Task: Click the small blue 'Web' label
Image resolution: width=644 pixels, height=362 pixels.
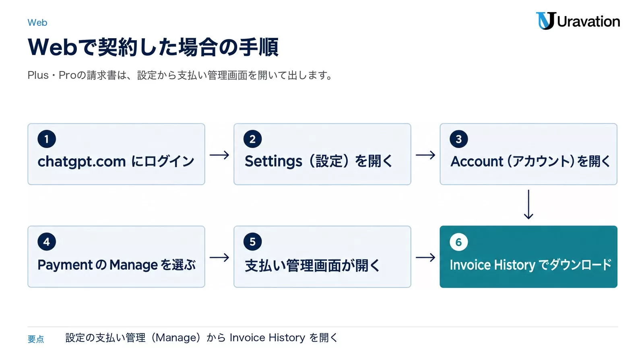Action: [x=37, y=23]
